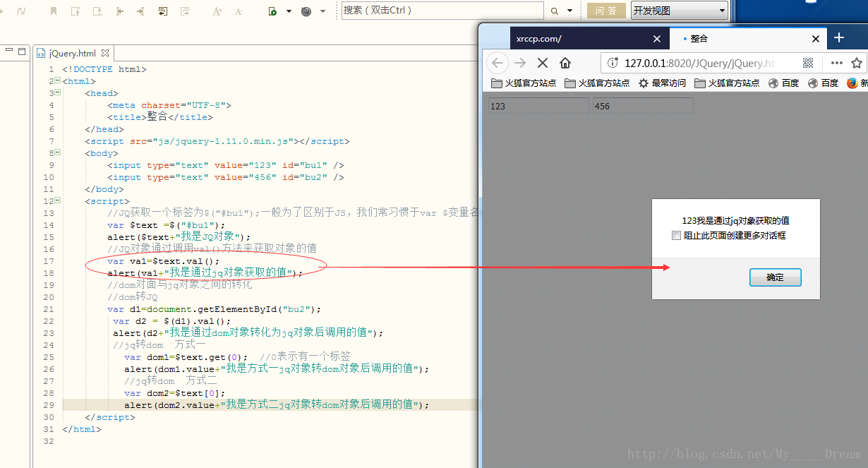
Task: Open a new Firefox tab
Action: (x=839, y=38)
